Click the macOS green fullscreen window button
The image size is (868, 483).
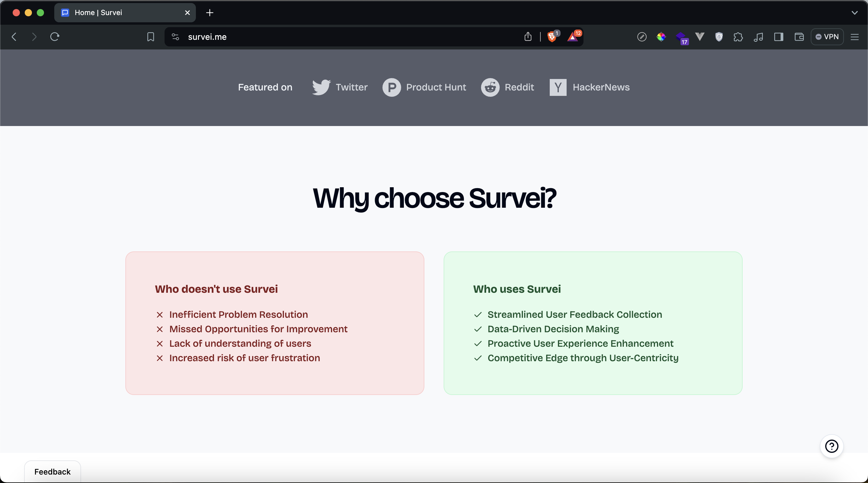click(x=40, y=13)
